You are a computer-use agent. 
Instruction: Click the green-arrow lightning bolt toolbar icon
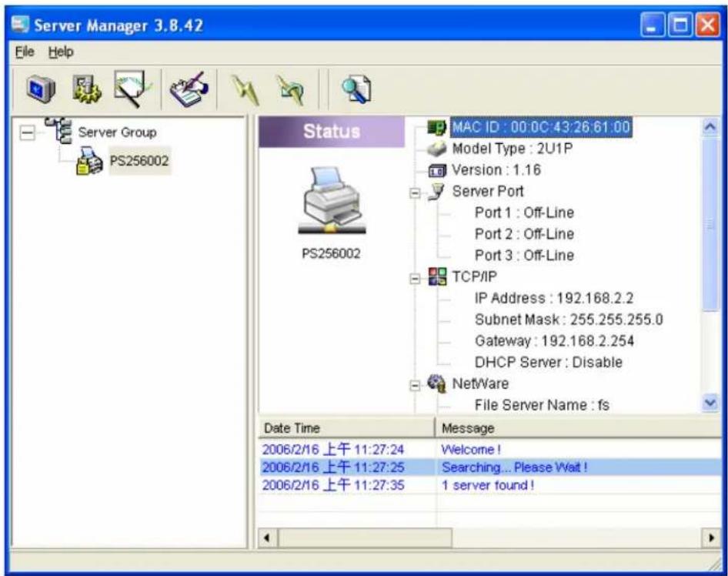(289, 89)
